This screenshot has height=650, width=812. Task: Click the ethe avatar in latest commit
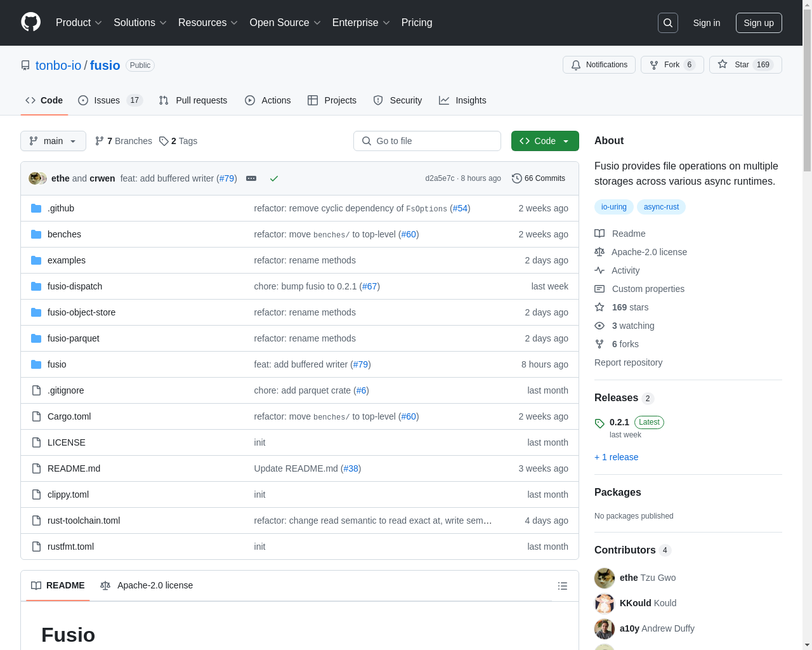click(x=35, y=178)
